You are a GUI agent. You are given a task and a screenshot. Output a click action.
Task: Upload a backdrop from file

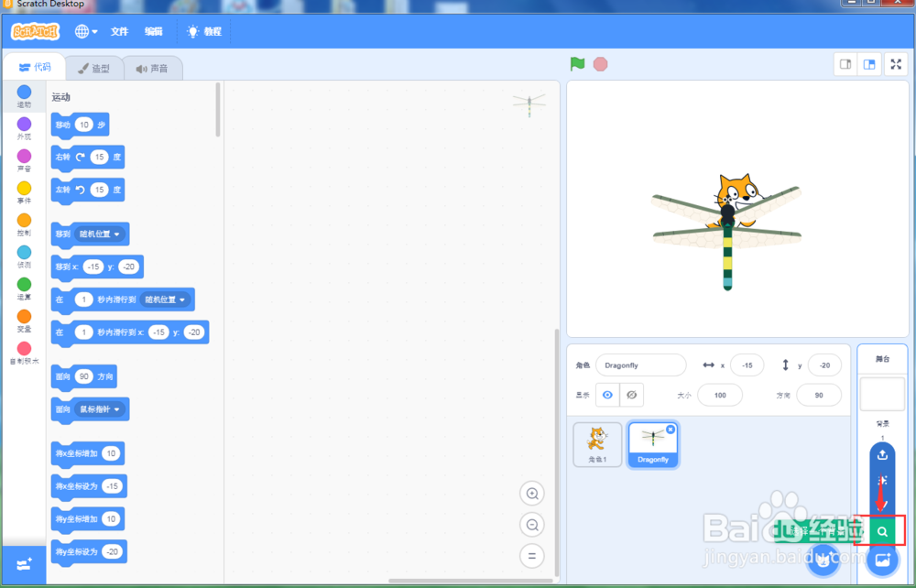[x=882, y=455]
